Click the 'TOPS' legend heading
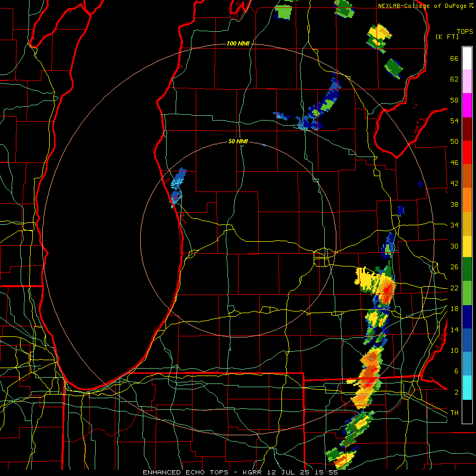This screenshot has height=476, width=476. point(465,31)
